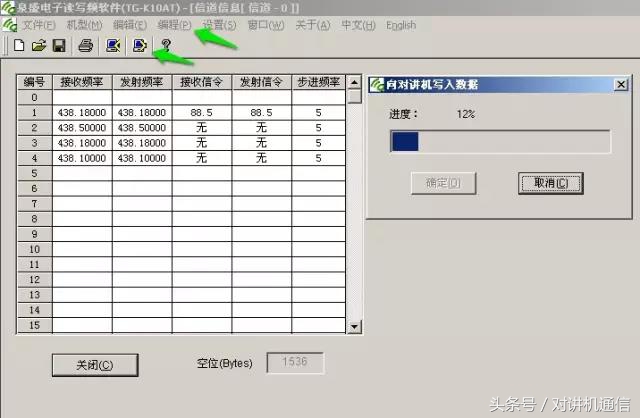Open the 编辑(E) menu
Screen dimensions: 640x418
[130, 25]
